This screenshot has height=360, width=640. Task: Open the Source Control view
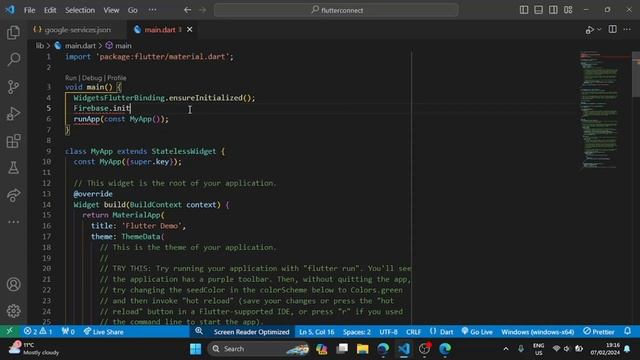tap(13, 87)
